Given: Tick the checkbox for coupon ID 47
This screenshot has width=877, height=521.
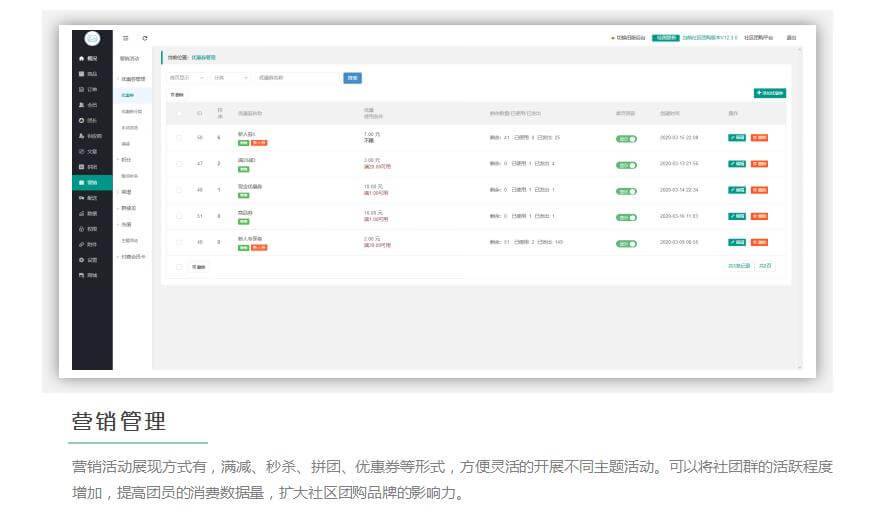Looking at the screenshot, I should coord(179,163).
